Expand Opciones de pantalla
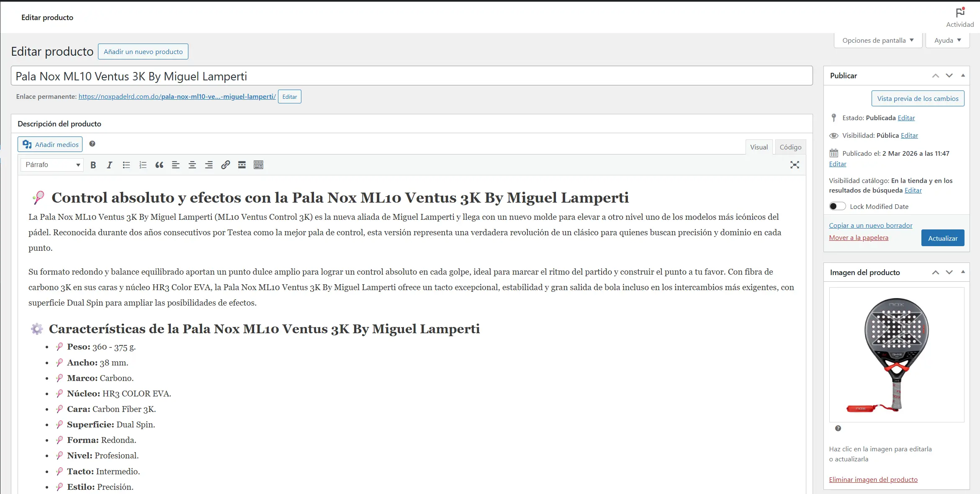Viewport: 980px width, 494px height. pos(878,41)
